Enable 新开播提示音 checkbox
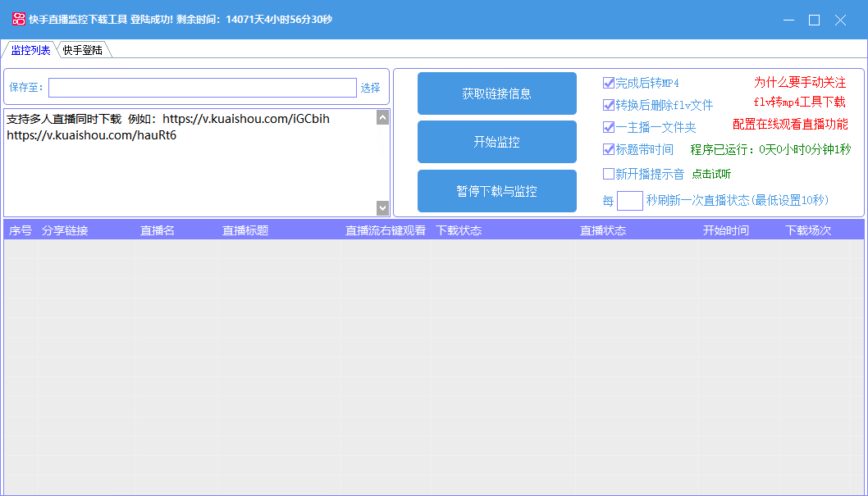The width and height of the screenshot is (868, 496). tap(609, 174)
